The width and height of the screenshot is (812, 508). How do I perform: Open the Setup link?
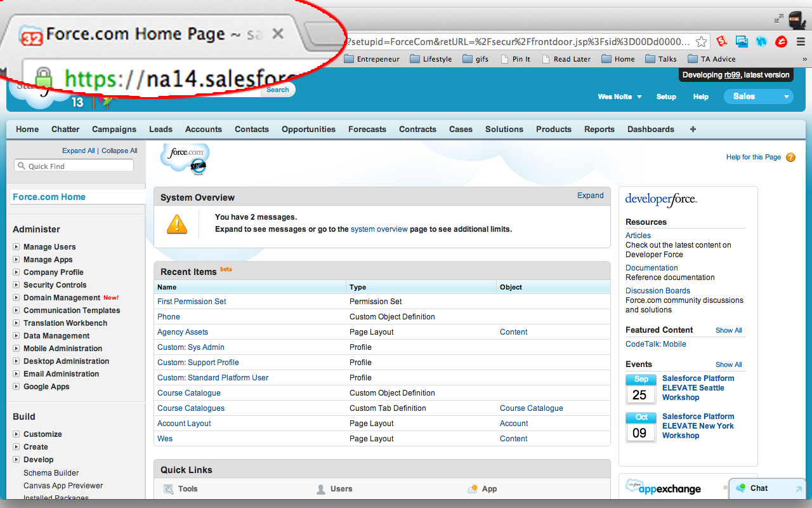click(x=666, y=97)
